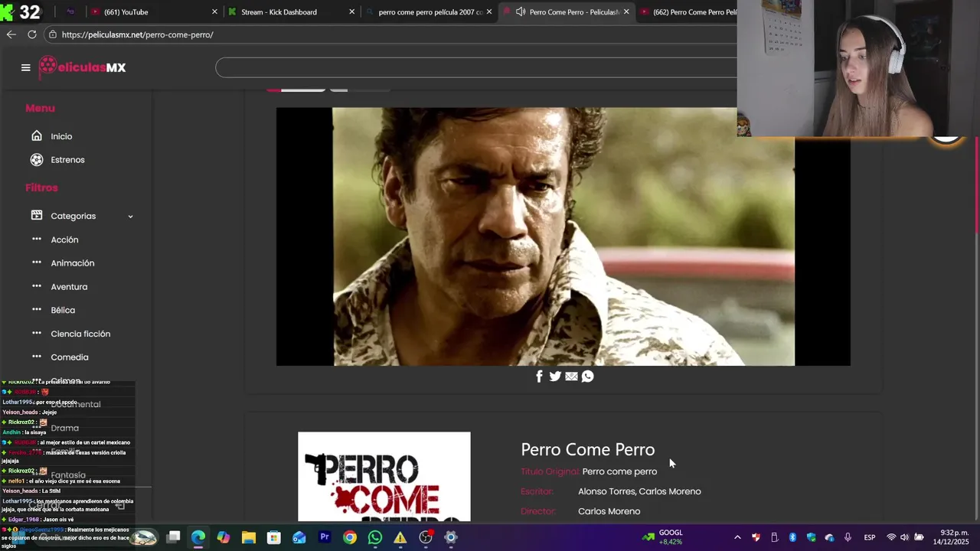Click the Categorias clapperboard icon
This screenshot has width=980, height=551.
click(x=37, y=216)
